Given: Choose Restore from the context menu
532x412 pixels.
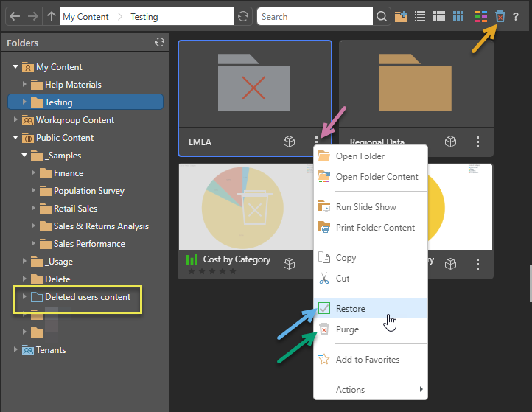Looking at the screenshot, I should click(351, 309).
